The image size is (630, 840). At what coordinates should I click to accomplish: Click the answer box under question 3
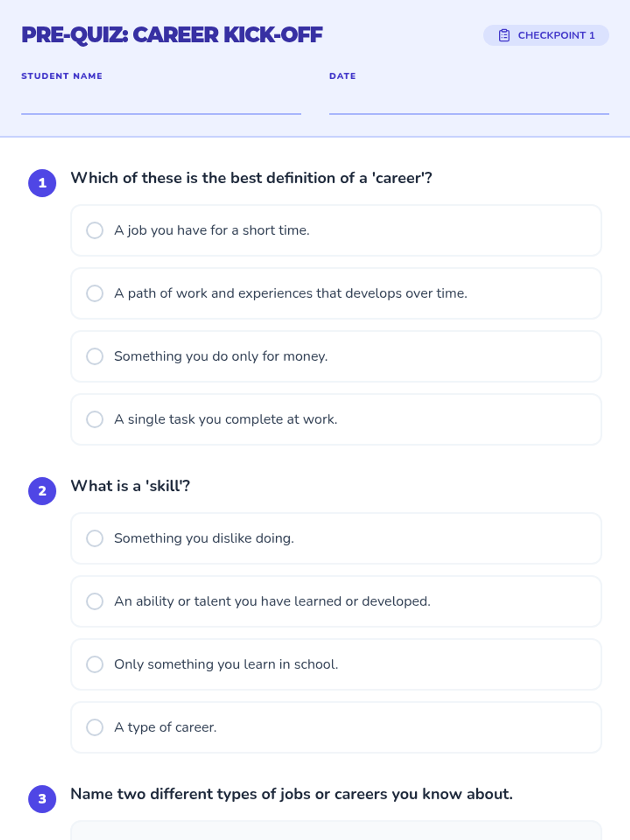coord(336,831)
